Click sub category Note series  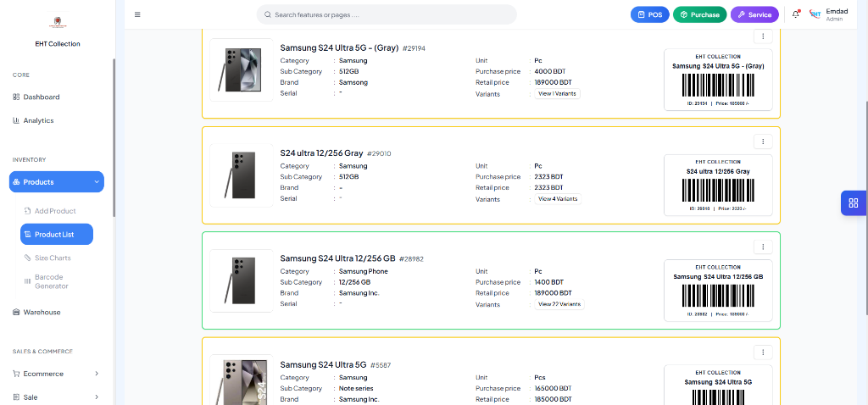(356, 388)
